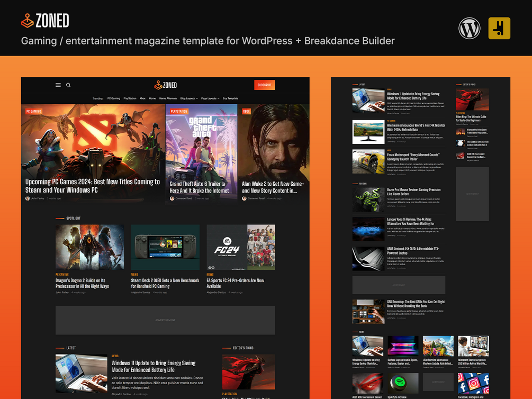Click the centered Zoned site logo
Viewport: 532px width, 399px height.
tap(165, 85)
